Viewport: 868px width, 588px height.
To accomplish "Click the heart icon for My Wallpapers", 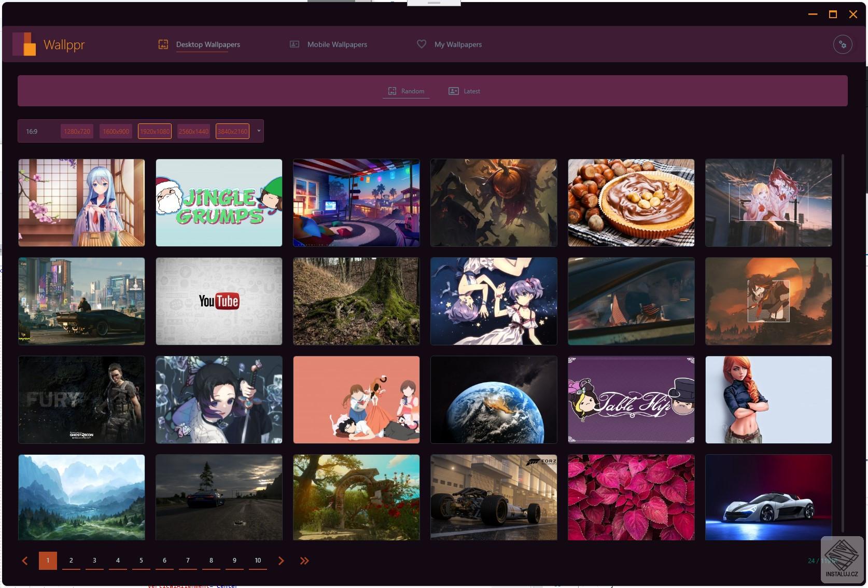I will click(x=422, y=45).
